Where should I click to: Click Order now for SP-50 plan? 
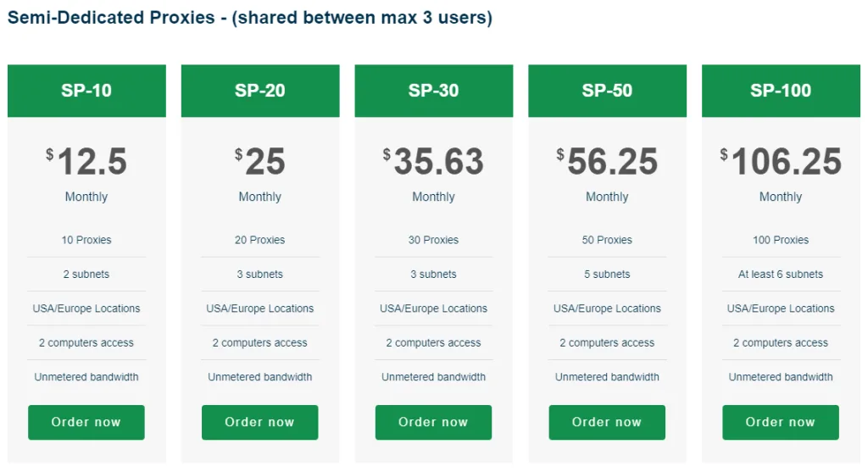(x=607, y=422)
